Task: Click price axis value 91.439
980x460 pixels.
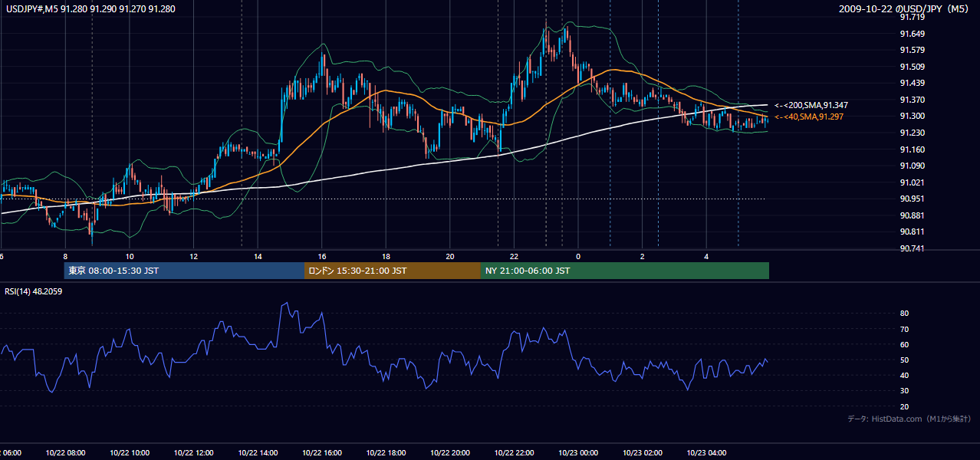Action: [913, 83]
